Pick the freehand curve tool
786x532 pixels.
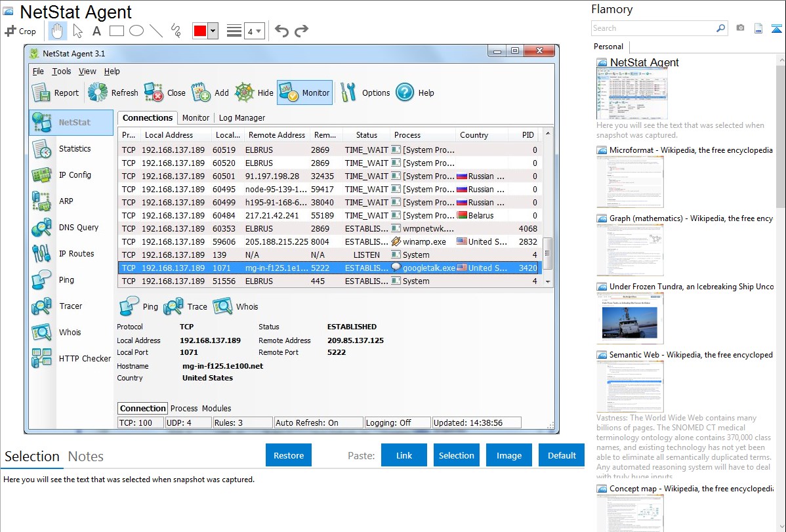coord(176,31)
